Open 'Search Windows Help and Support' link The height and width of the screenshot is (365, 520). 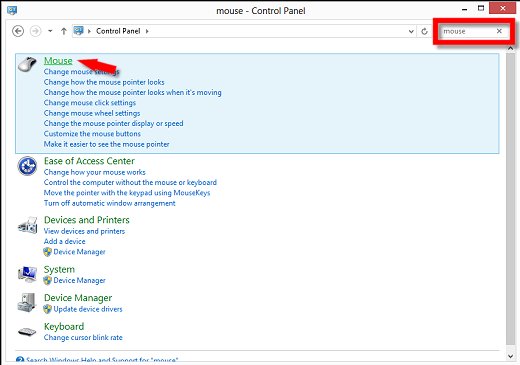[x=102, y=360]
